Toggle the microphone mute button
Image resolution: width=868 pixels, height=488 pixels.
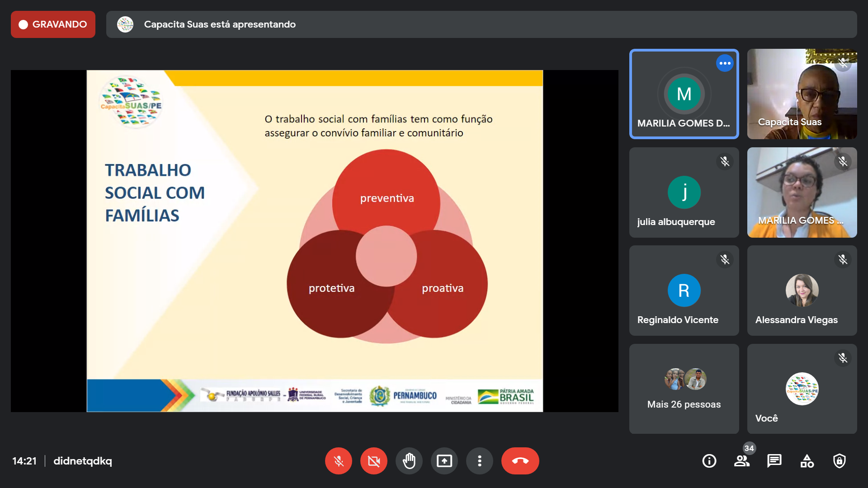[x=338, y=461]
